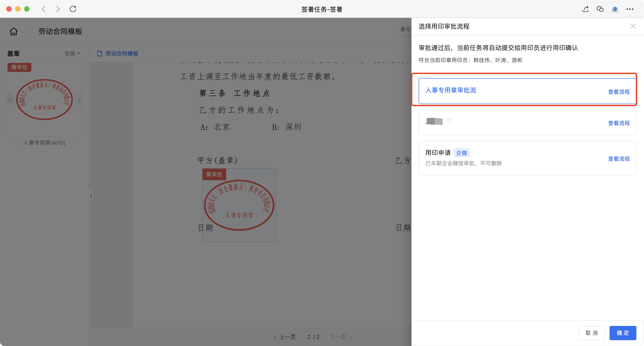Click the blue compass browser icon
The width and height of the screenshot is (644, 346).
615,9
